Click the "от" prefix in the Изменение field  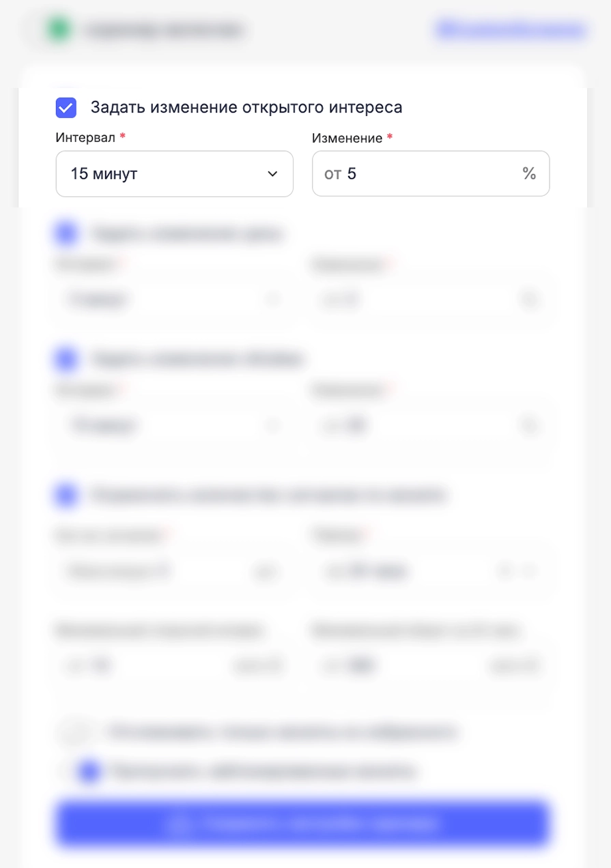332,175
